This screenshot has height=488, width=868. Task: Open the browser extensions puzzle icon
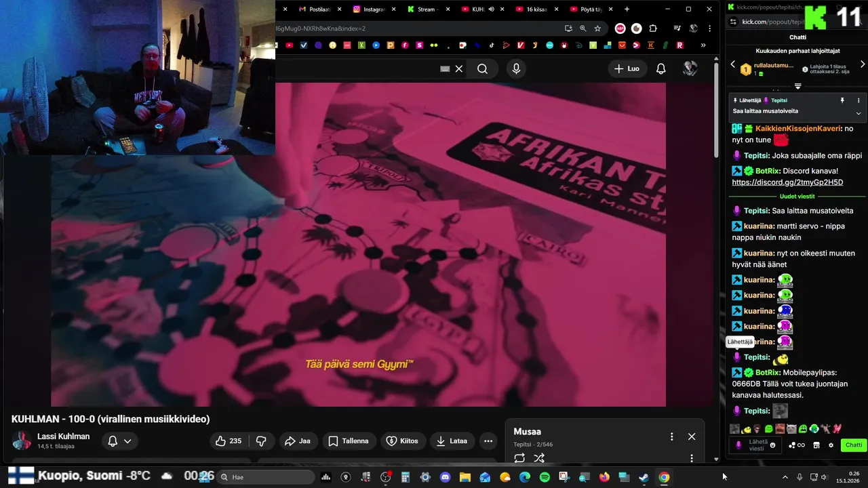click(653, 28)
